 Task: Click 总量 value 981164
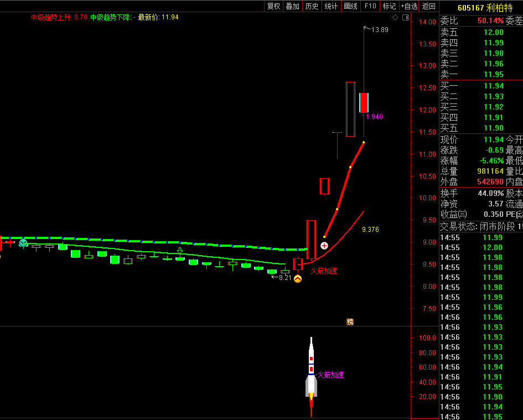click(490, 171)
